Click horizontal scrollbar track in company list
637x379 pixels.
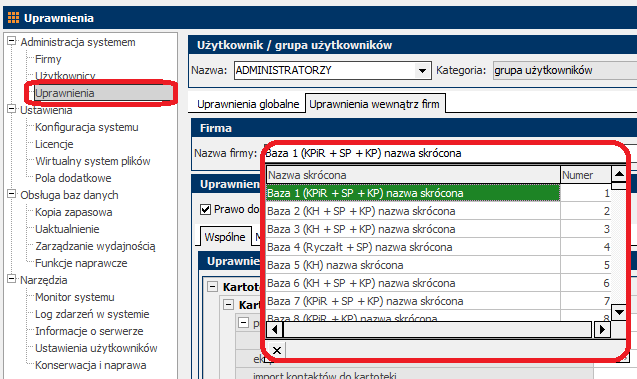click(x=438, y=329)
